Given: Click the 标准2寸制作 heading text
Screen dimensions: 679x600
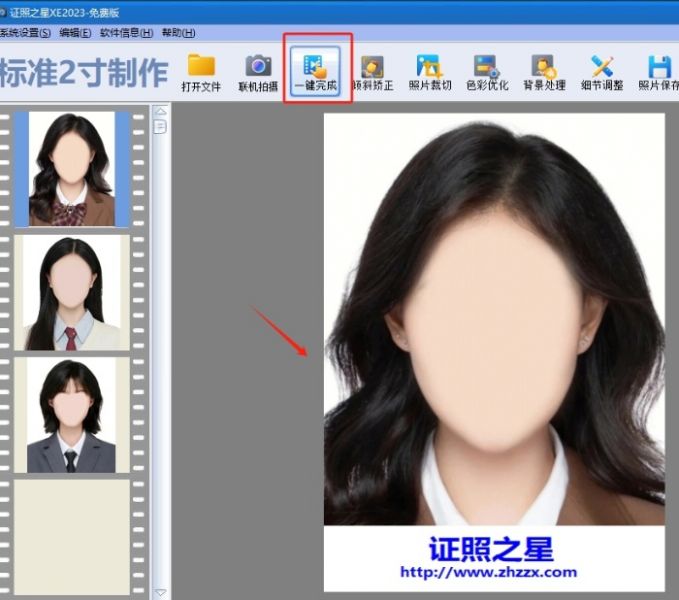Looking at the screenshot, I should click(84, 73).
